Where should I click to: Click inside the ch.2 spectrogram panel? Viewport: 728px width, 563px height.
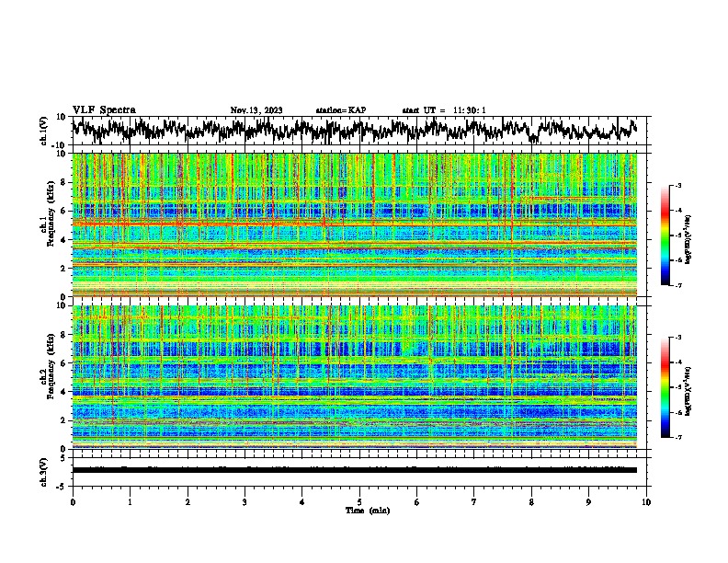[355, 377]
